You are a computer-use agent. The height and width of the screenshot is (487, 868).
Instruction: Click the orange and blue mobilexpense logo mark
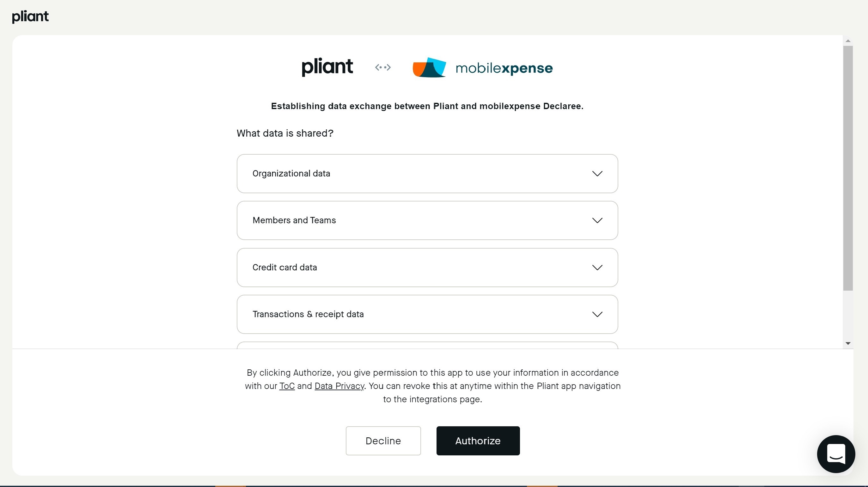pyautogui.click(x=429, y=67)
